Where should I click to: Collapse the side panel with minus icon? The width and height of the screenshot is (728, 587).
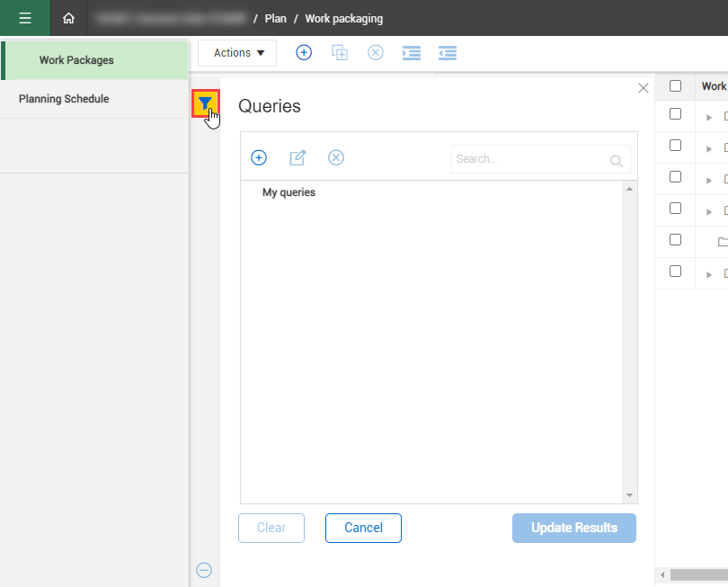[x=204, y=570]
